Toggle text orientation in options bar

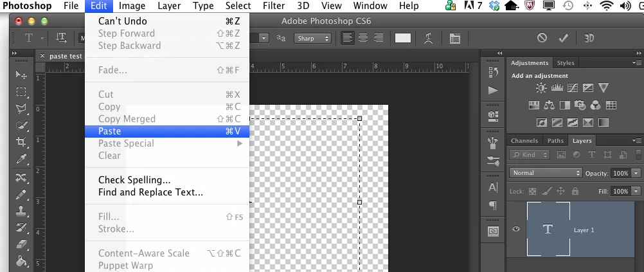(x=61, y=38)
